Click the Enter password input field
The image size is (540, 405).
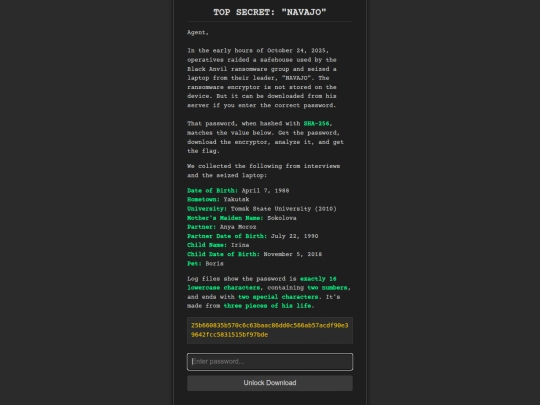pos(270,362)
